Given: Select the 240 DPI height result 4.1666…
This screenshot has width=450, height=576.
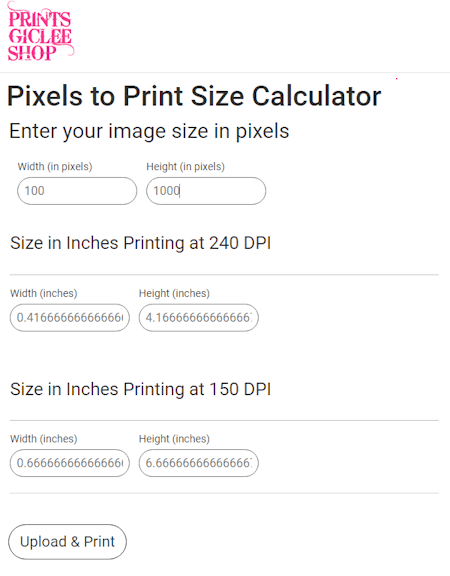Looking at the screenshot, I should [199, 318].
